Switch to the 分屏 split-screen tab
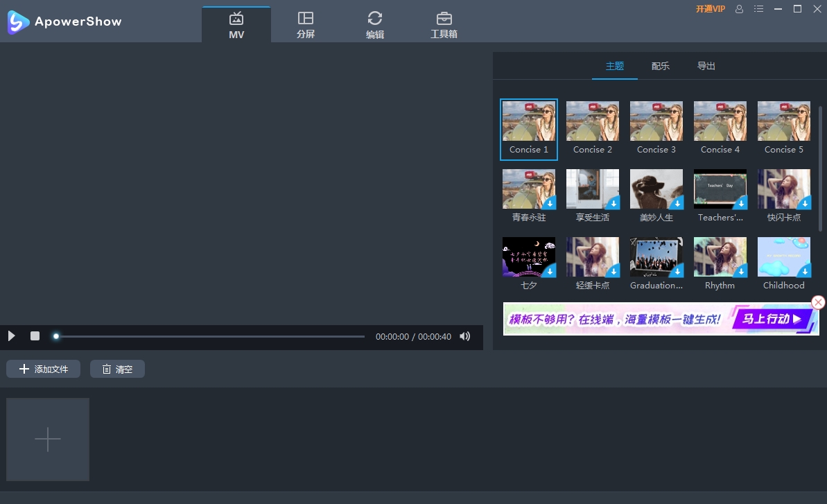The image size is (827, 504). 305,25
